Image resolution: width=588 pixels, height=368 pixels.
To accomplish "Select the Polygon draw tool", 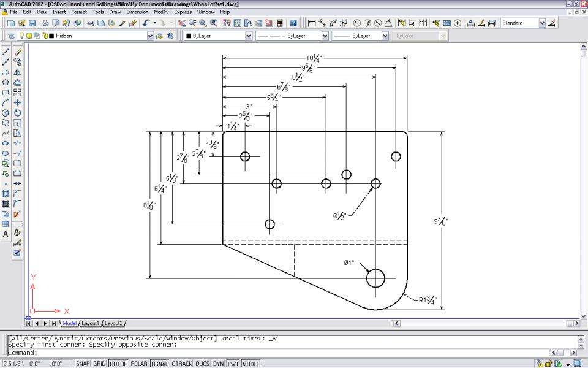I will [6, 82].
